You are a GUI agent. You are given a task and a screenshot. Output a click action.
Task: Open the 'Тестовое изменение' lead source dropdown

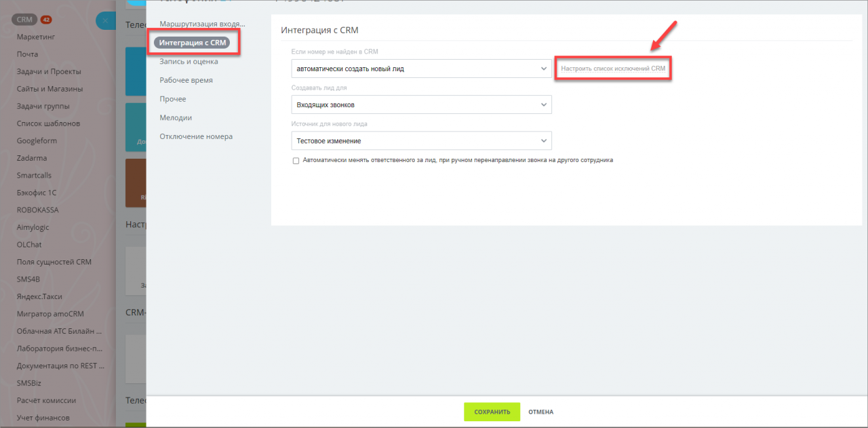pyautogui.click(x=421, y=140)
